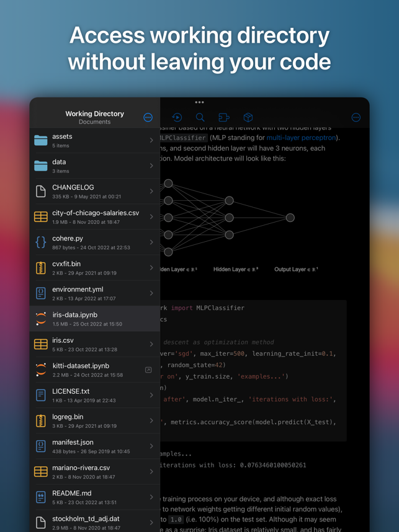Click the environment.yml file icon
Viewport: 399px width, 532px height.
coord(41,293)
